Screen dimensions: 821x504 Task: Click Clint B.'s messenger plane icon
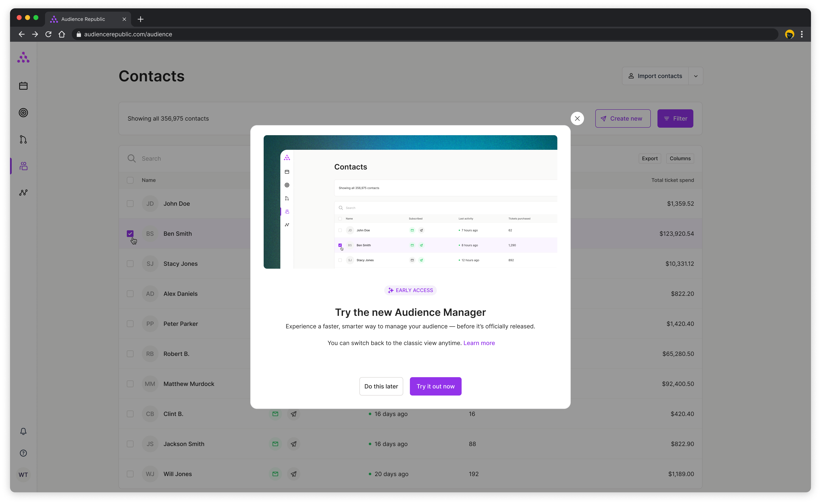(x=293, y=414)
